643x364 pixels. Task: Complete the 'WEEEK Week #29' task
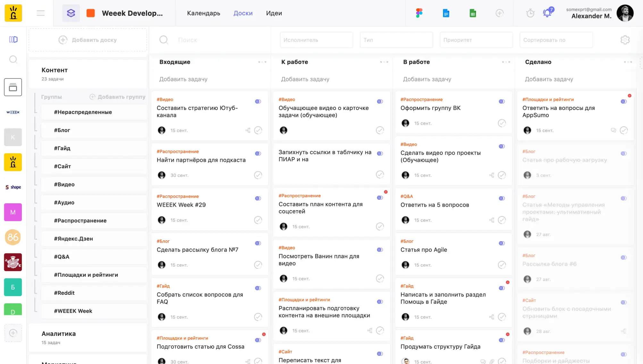tap(258, 220)
